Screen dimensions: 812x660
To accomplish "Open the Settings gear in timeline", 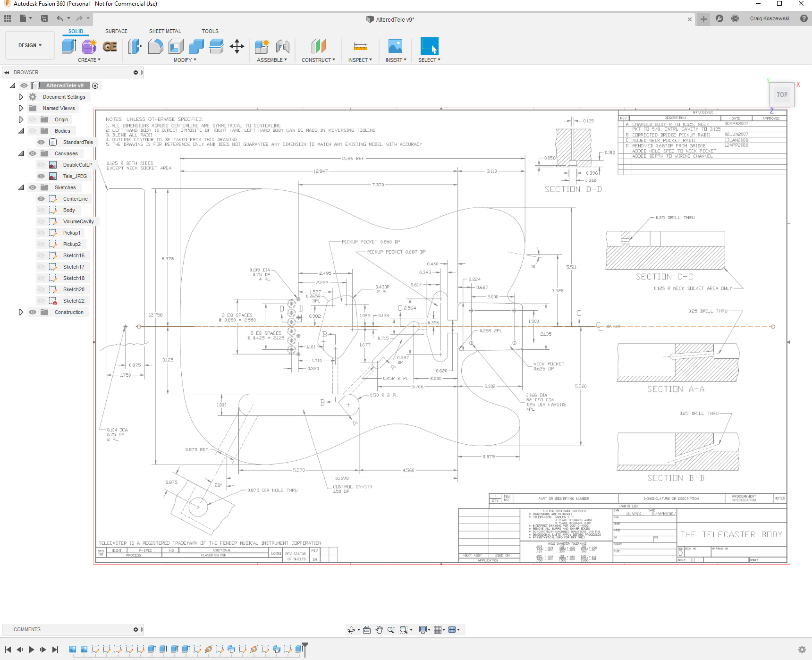I will pyautogui.click(x=802, y=650).
